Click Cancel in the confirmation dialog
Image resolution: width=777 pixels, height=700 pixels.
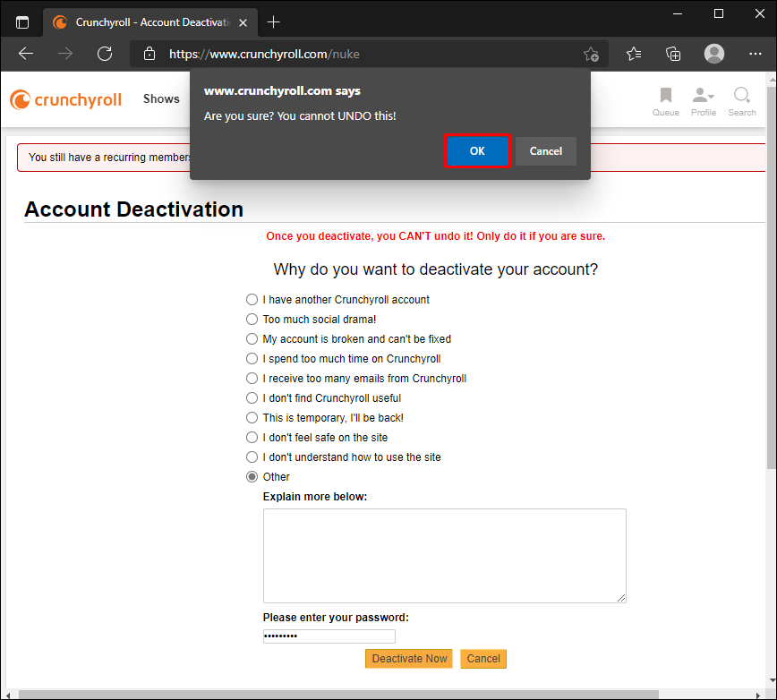[545, 151]
